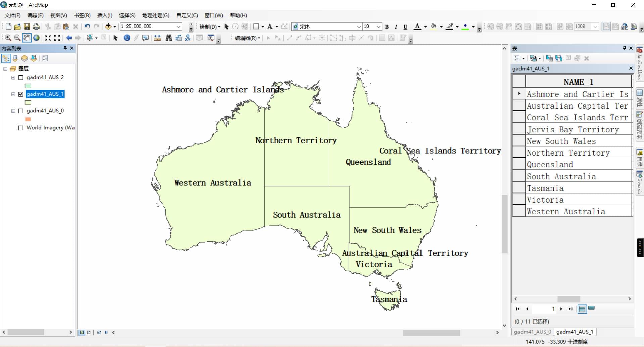Screen dimensions: 644x347
Task: Open the map scale dropdown
Action: (x=179, y=27)
